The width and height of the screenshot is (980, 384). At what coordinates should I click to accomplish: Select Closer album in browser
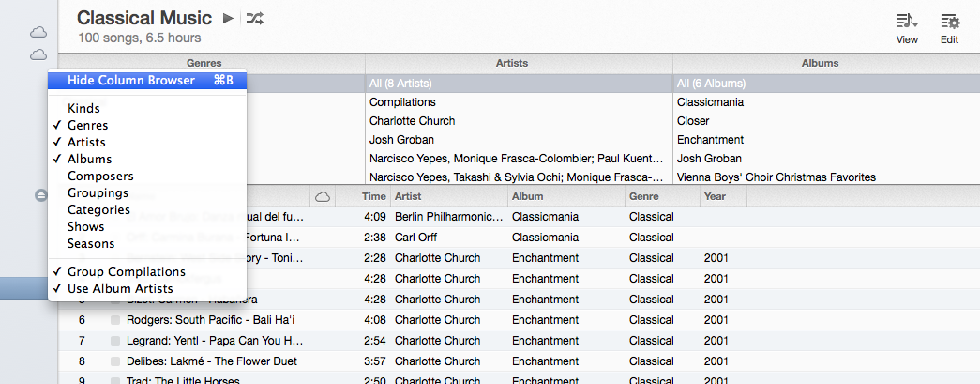826,121
